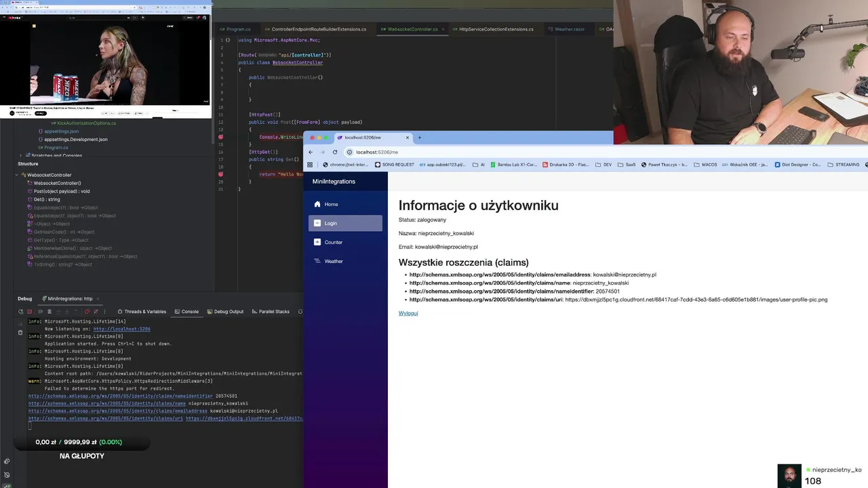Select HttpServiceCollectionExtensions.cs tab
The image size is (868, 488).
(x=493, y=29)
